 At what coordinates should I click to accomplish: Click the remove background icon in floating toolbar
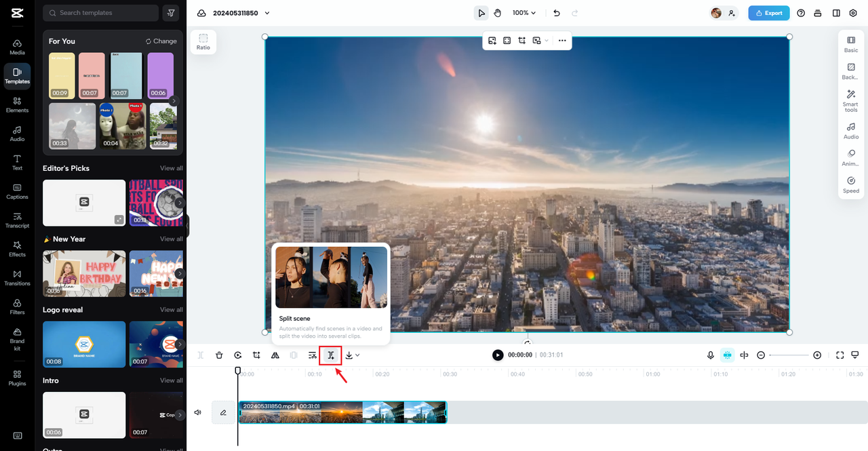(x=492, y=41)
